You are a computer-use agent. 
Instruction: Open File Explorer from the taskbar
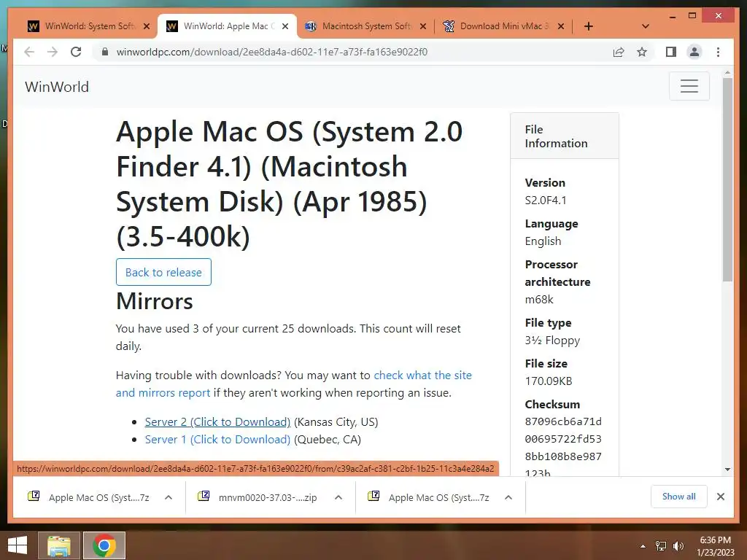[x=59, y=545]
